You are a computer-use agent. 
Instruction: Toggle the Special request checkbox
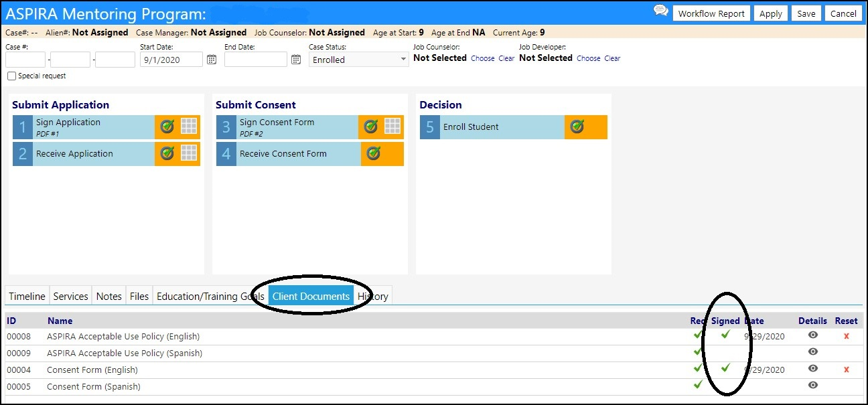point(11,76)
